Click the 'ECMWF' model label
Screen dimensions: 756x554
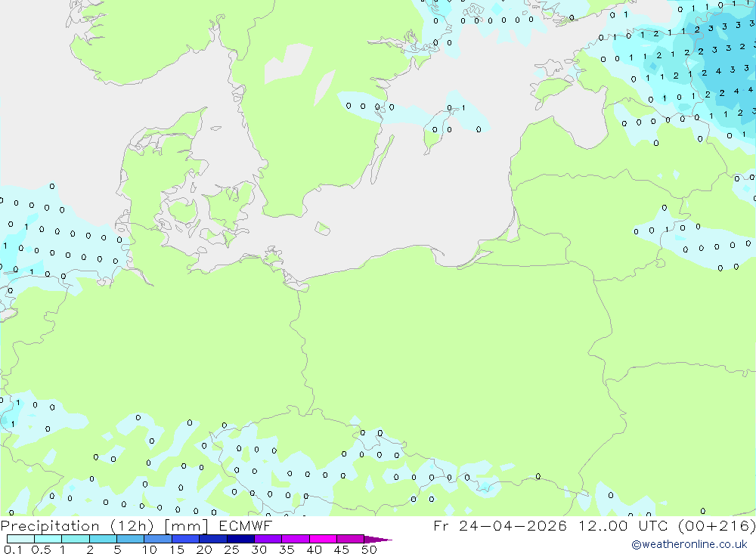tap(246, 525)
